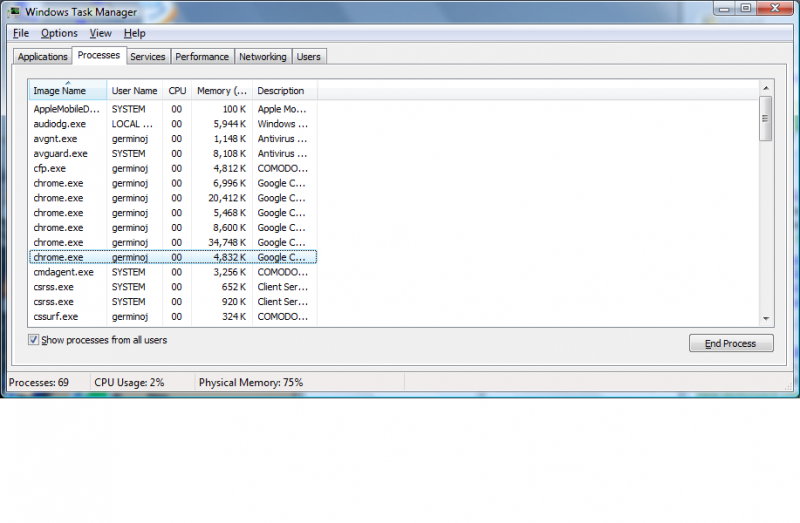Switch to the Users tab

tap(309, 57)
